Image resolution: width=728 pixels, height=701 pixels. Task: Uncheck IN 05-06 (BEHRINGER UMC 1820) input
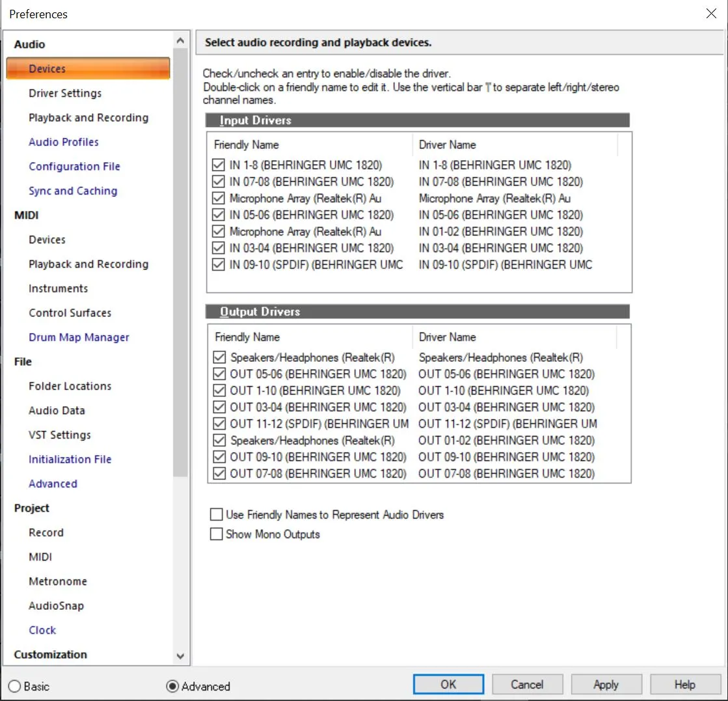[x=218, y=215]
